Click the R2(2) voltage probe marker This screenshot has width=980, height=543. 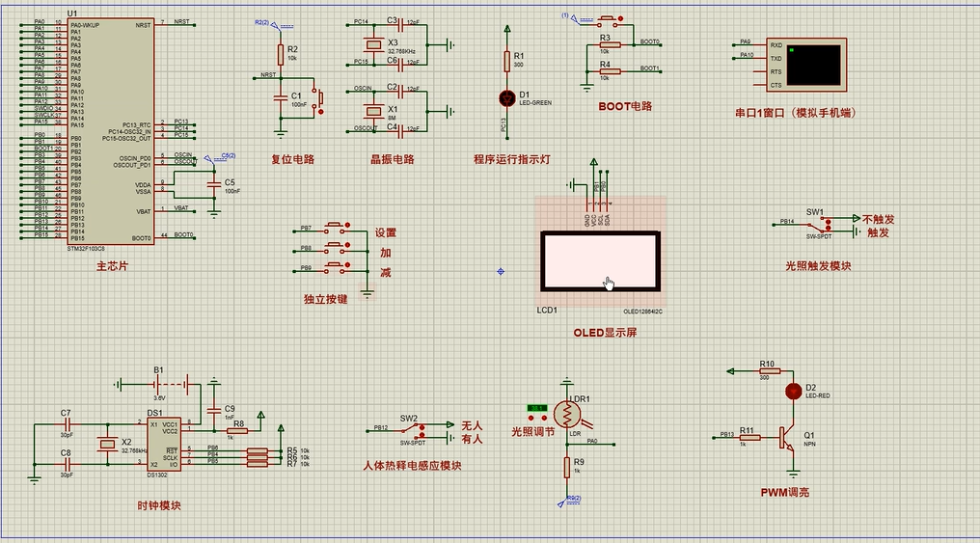pos(274,24)
